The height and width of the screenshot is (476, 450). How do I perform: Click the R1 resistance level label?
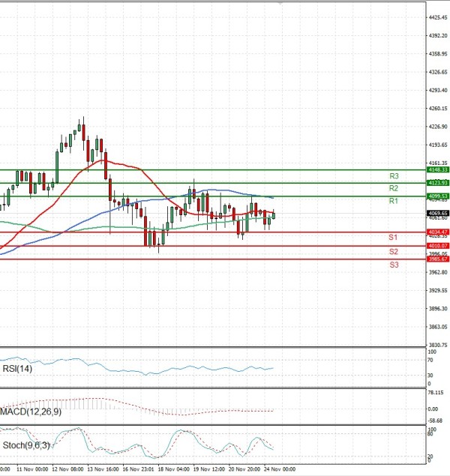pos(393,202)
